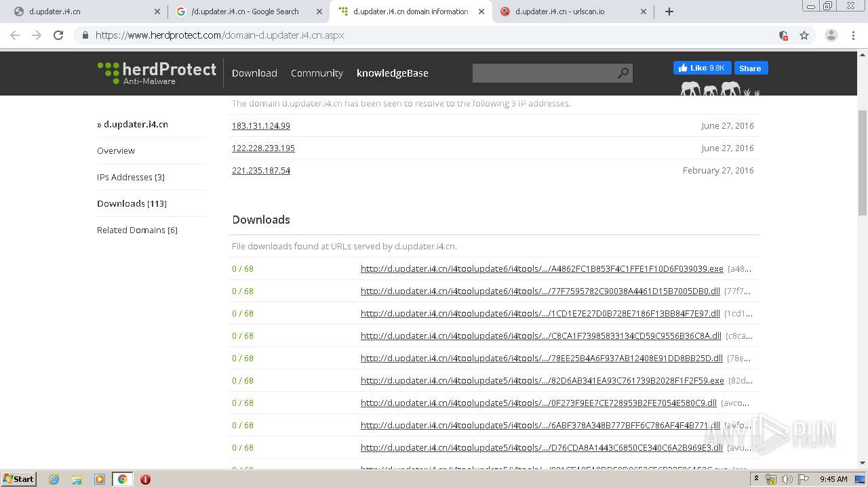Click the Chrome taskbar icon
Screen dimensions: 868x488
click(122, 479)
